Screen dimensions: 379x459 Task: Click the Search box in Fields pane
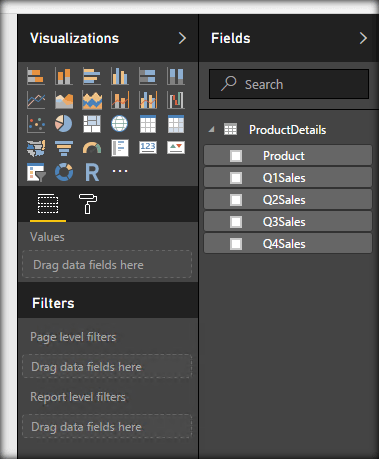click(x=289, y=84)
